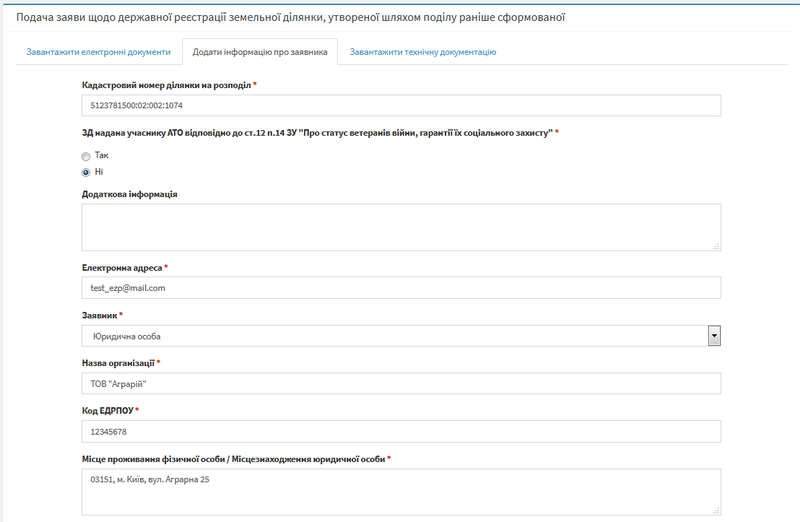Click inside the empty Додаткова інформація textarea
The width and height of the screenshot is (800, 522).
tap(400, 226)
